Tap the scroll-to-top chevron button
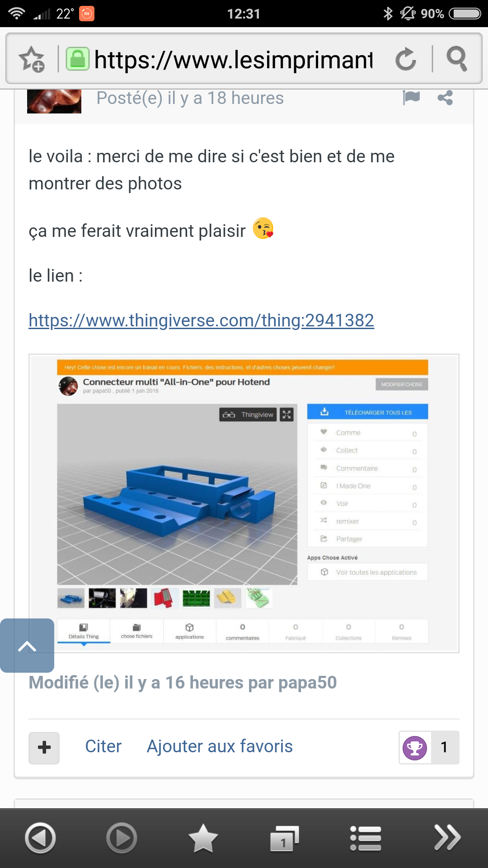This screenshot has width=488, height=868. [x=27, y=646]
